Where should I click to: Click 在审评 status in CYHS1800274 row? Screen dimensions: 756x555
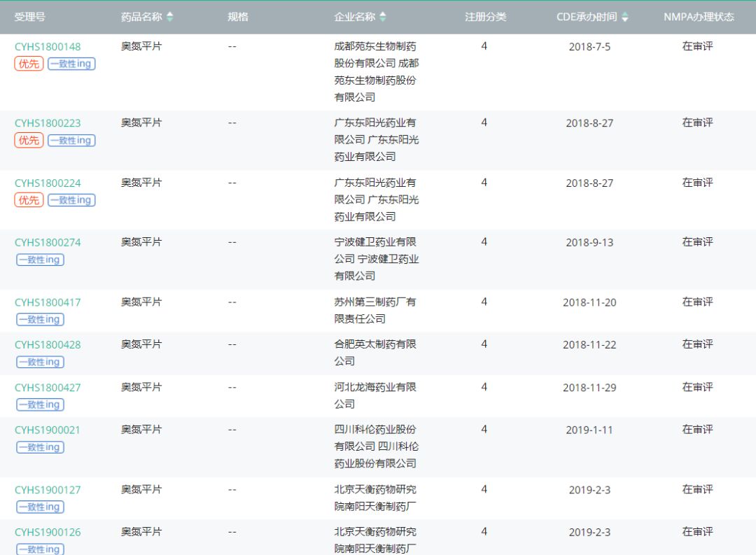[698, 242]
